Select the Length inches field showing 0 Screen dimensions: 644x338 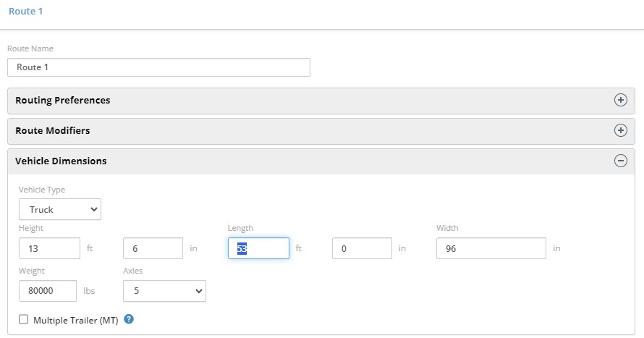[x=362, y=248]
